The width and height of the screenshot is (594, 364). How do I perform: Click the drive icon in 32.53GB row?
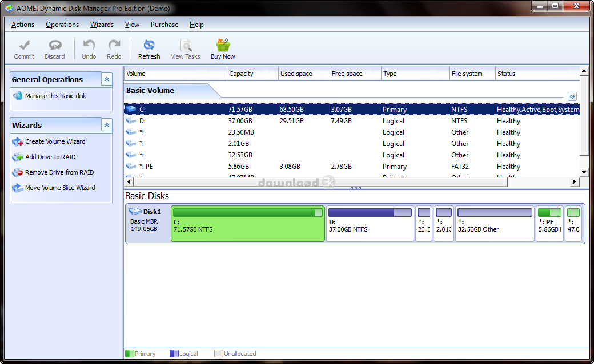point(131,155)
